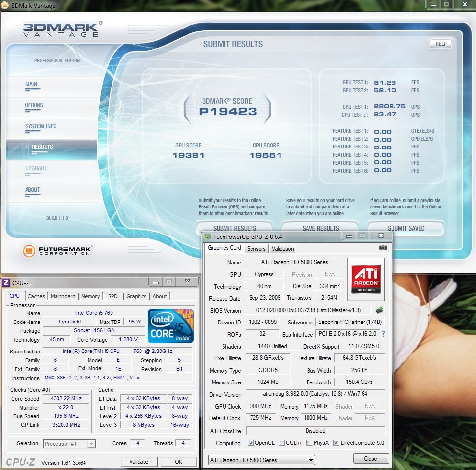
Task: Click the Close button in GPU-Z
Action: point(371,459)
